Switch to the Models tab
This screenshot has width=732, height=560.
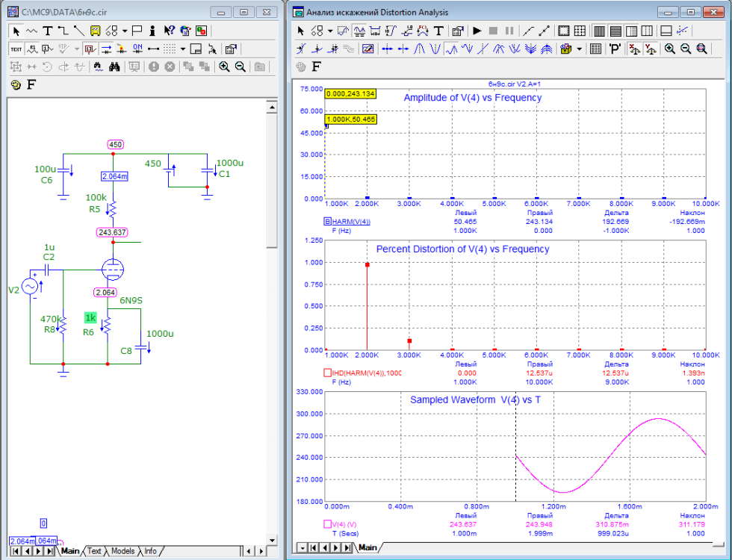(x=122, y=551)
